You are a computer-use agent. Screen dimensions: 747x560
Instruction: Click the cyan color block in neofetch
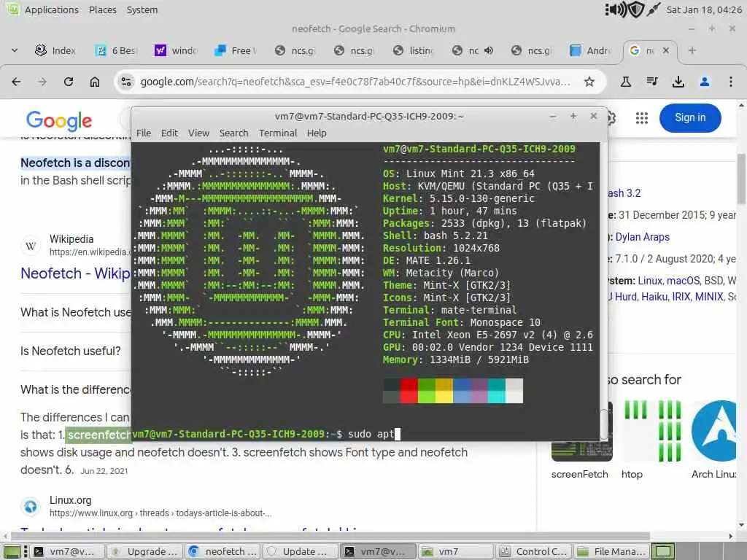click(496, 391)
